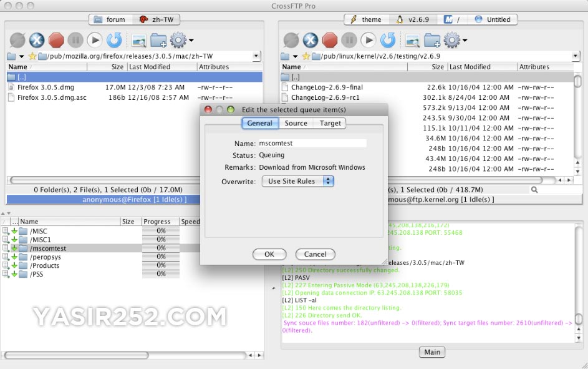Refresh the left pane directory listing

point(114,40)
